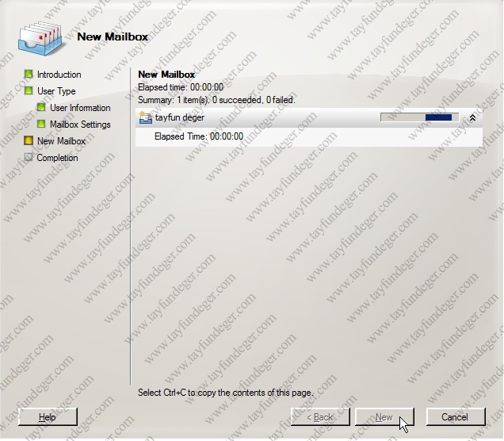Select the Completion wizard step

57,158
